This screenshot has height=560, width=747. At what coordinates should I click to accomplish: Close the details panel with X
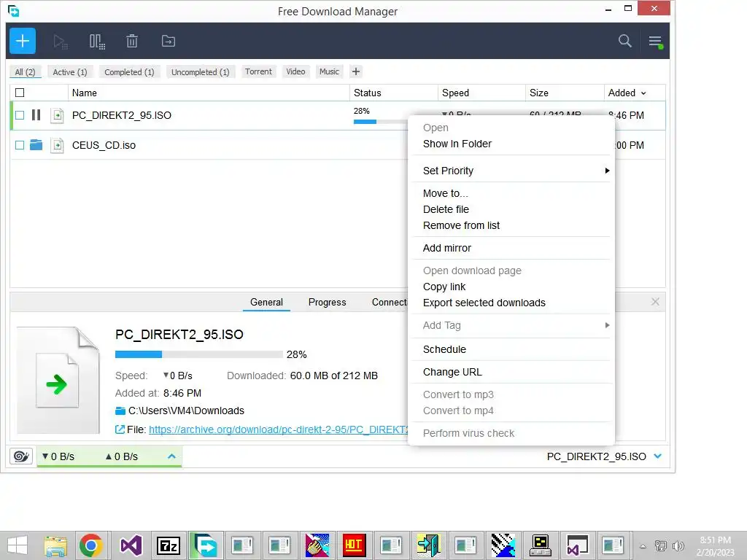655,301
